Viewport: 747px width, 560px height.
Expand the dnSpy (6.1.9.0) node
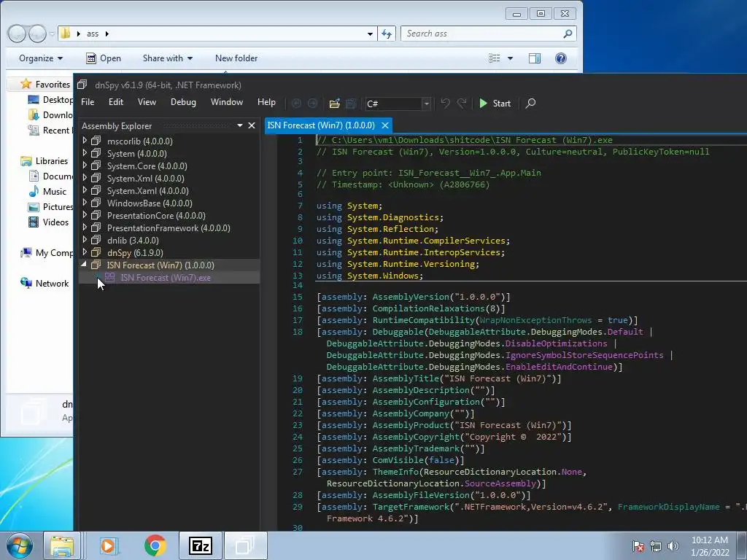point(85,252)
